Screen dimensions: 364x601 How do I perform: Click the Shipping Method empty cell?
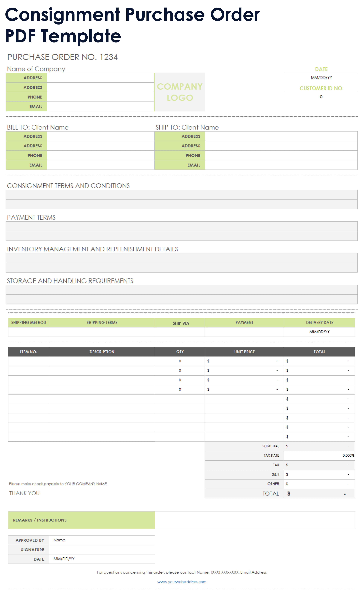[28, 332]
